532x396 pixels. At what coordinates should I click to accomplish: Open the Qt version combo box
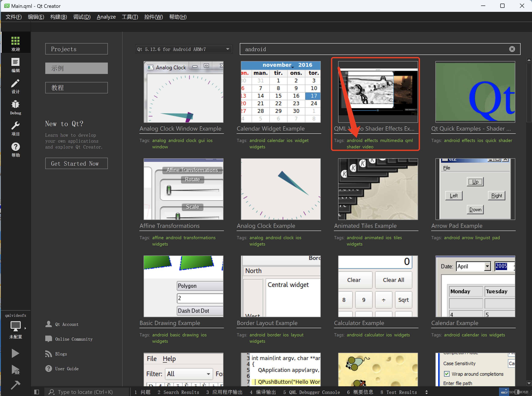coord(184,49)
